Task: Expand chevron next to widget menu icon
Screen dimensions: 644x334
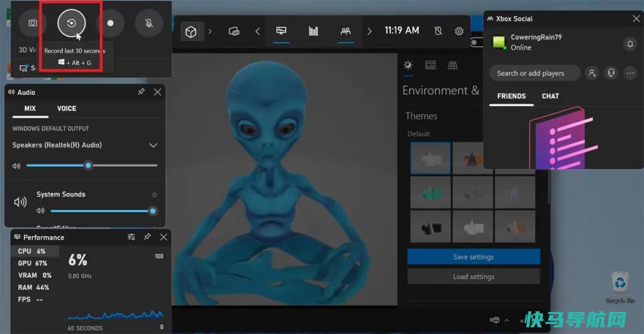Action: coord(210,31)
